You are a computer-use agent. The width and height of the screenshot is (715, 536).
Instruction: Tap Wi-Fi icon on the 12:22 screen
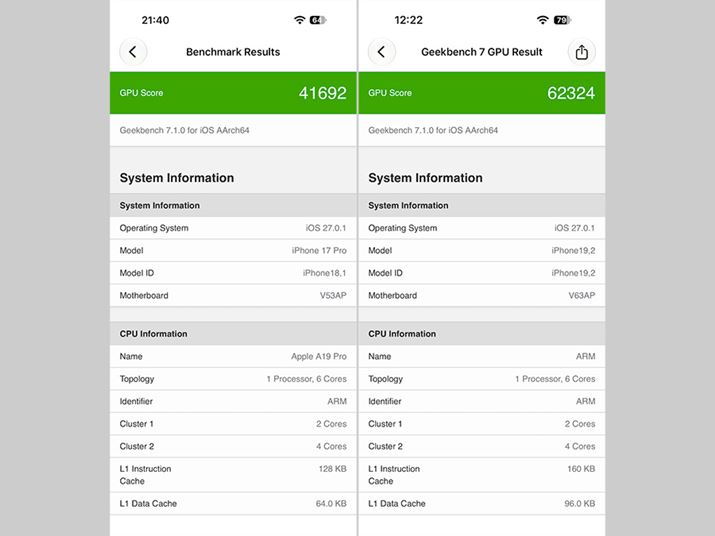pos(542,20)
